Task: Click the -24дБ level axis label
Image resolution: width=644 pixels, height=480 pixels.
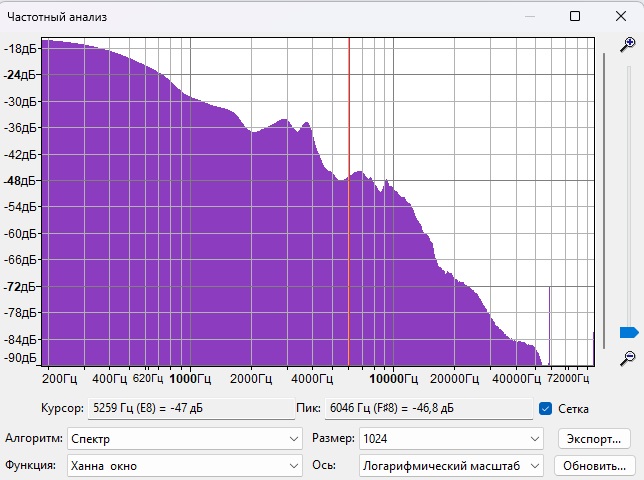Action: coord(20,75)
